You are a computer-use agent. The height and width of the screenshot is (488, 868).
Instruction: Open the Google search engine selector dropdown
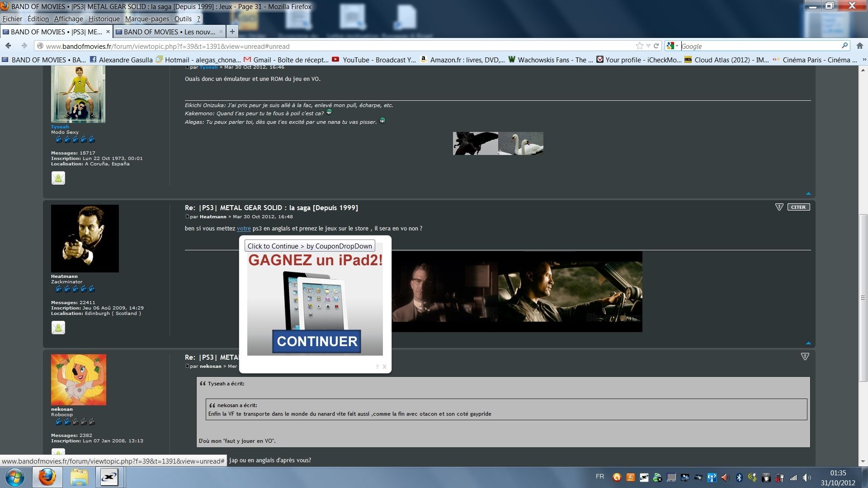[x=673, y=46]
